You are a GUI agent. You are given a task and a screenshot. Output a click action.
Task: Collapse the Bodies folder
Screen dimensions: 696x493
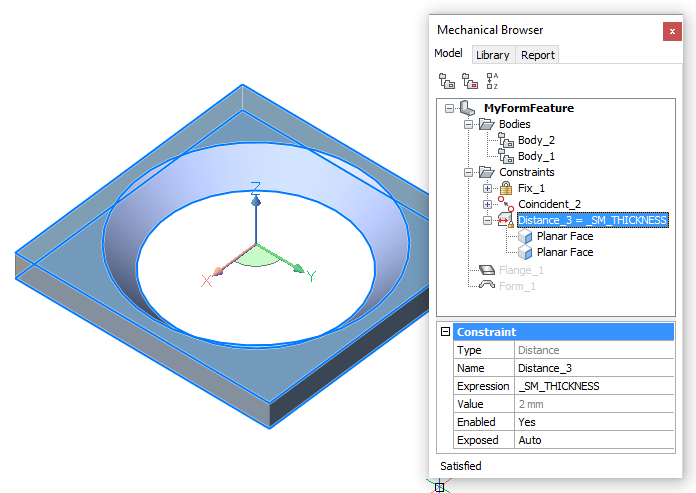[467, 124]
